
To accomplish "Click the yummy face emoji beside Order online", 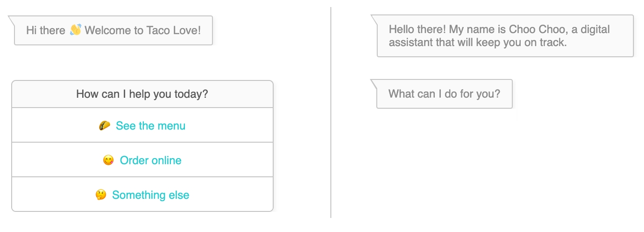I will (x=108, y=160).
